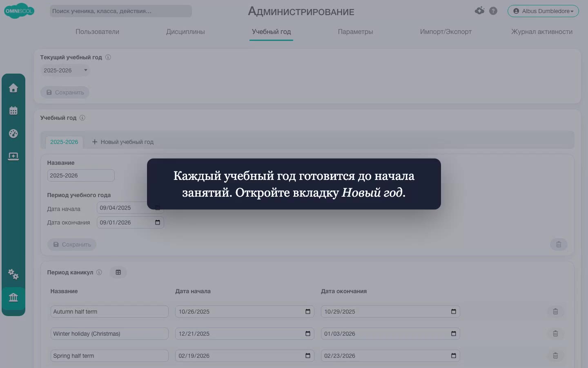Image resolution: width=588 pixels, height=368 pixels.
Task: Click the table icon beside Период каникул
Action: (x=118, y=272)
